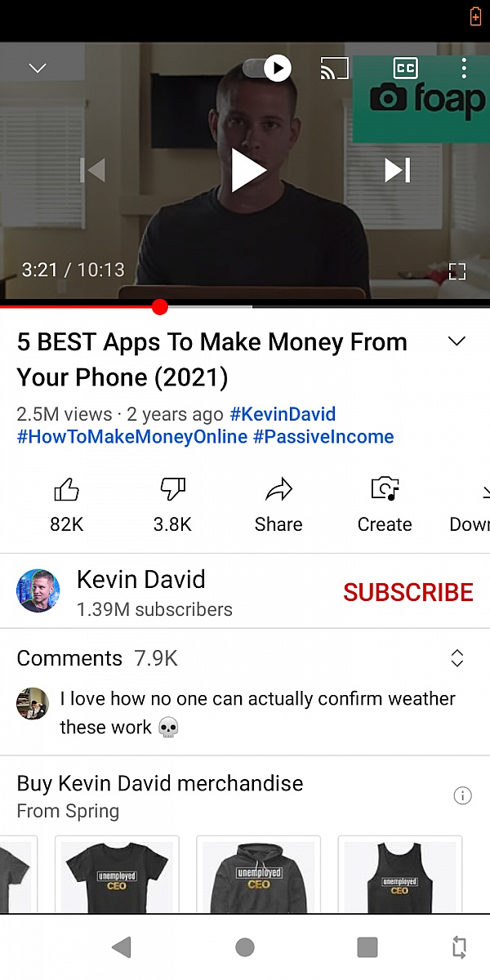Toggle the autoplay switch
490x980 pixels.
pyautogui.click(x=268, y=68)
